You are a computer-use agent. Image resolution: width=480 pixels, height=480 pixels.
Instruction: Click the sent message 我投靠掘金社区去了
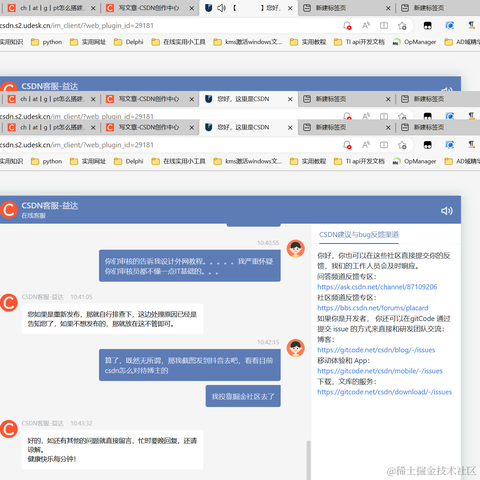(243, 396)
